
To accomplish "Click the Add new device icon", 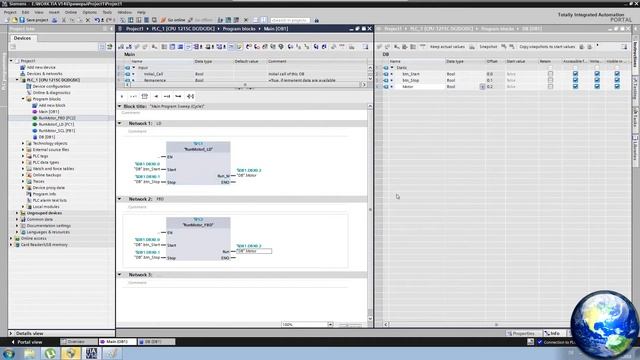I will point(22,67).
